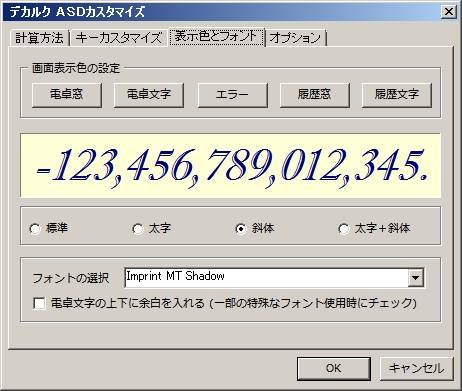
Task: Click the number preview display area
Action: tap(231, 166)
